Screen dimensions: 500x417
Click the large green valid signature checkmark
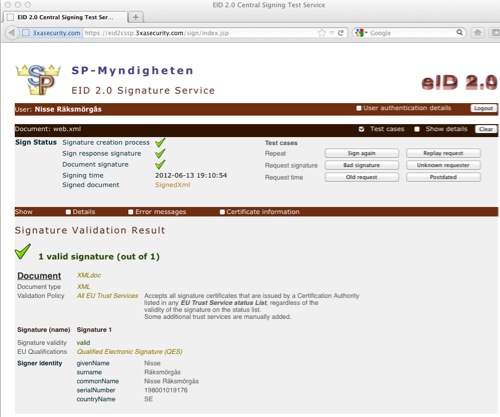pos(23,252)
